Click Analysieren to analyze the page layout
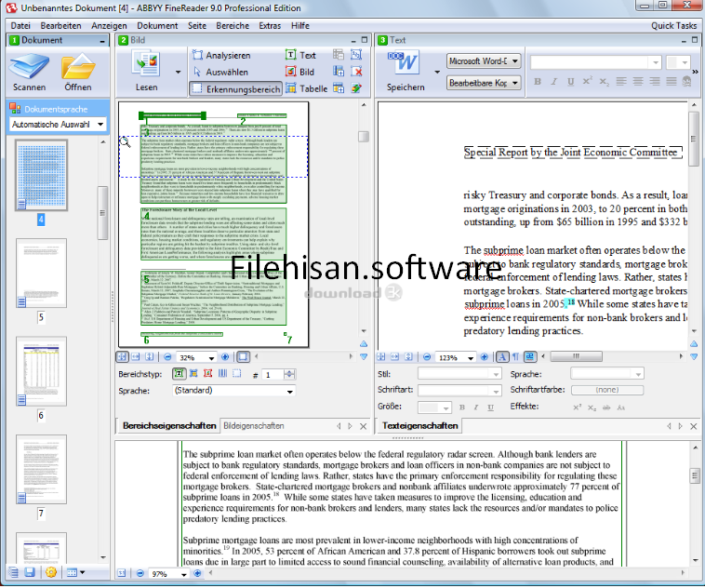This screenshot has width=705, height=588. pyautogui.click(x=221, y=55)
